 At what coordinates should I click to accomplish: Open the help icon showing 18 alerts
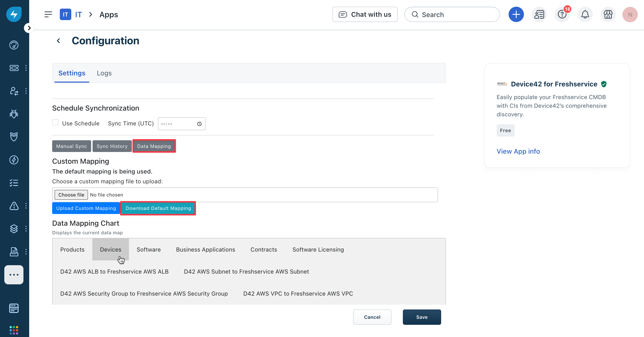pyautogui.click(x=562, y=14)
